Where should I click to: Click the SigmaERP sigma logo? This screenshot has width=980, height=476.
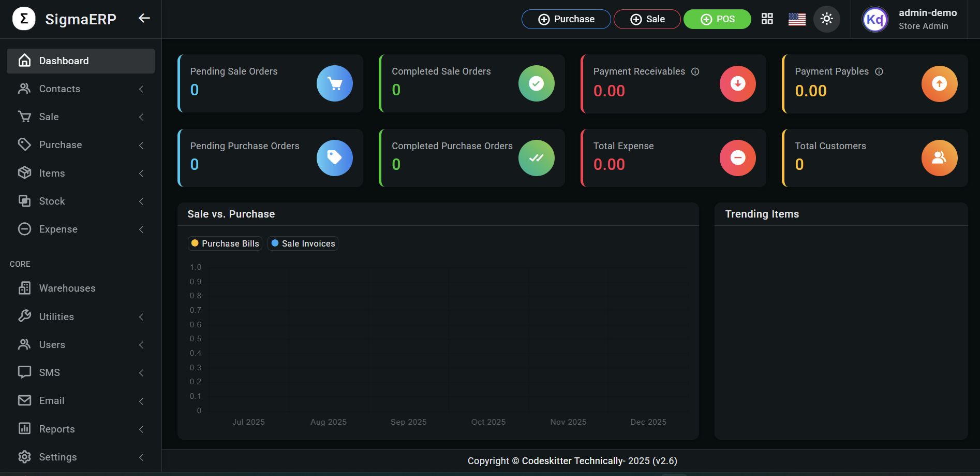click(23, 19)
